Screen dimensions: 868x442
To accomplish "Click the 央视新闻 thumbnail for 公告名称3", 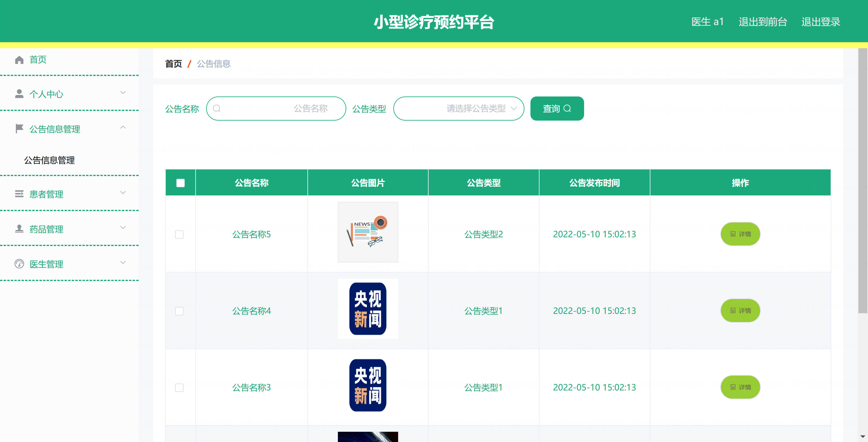I will [x=368, y=385].
